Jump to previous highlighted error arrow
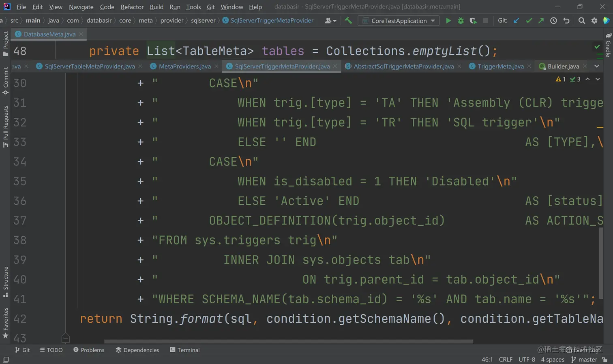Screen dimensions: 613x364 coord(587,79)
